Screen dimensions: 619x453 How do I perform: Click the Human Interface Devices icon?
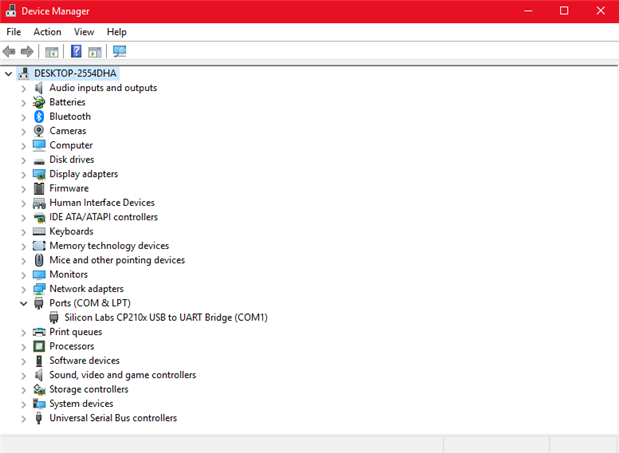39,203
